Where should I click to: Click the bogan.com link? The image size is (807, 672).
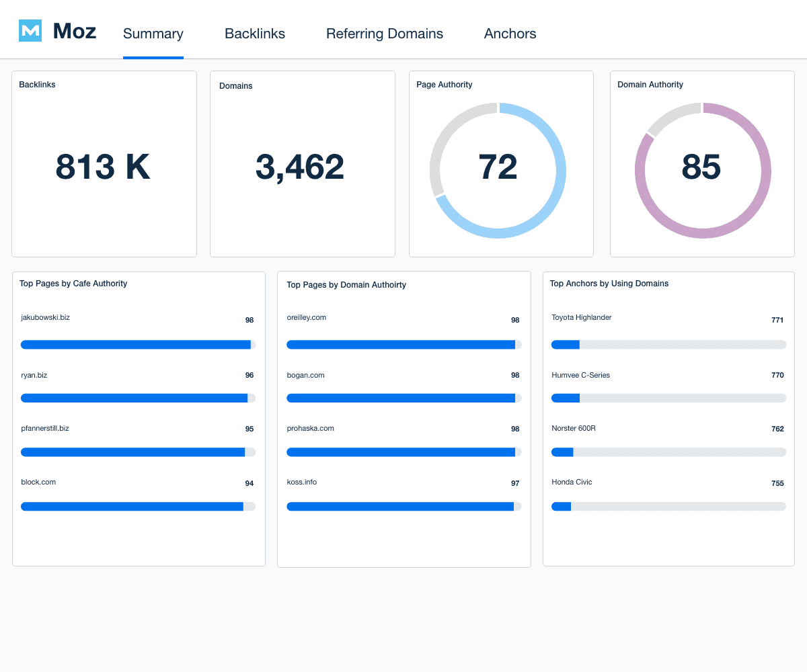pos(306,375)
